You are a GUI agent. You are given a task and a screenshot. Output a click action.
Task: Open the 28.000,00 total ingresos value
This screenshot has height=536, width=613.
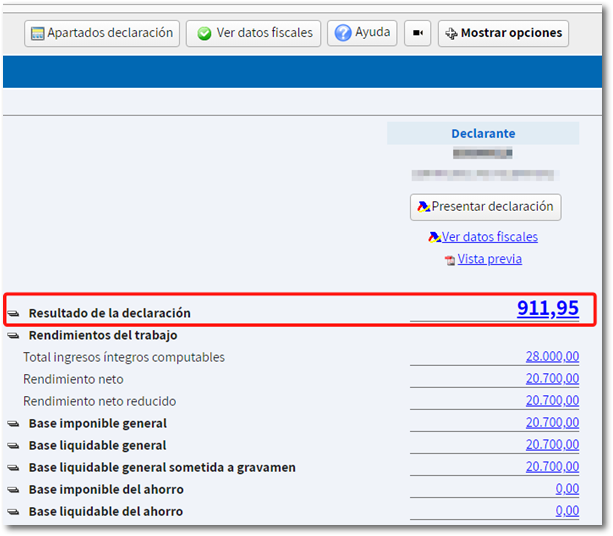(x=552, y=357)
